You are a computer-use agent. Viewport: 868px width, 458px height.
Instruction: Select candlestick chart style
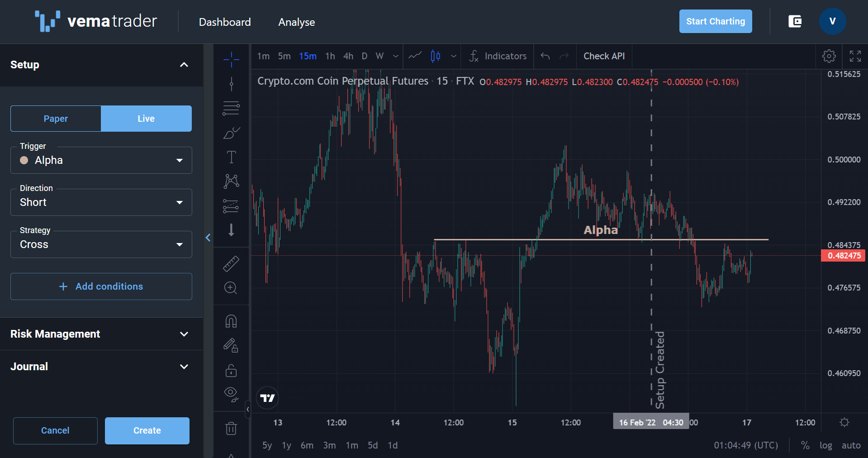[x=436, y=56]
